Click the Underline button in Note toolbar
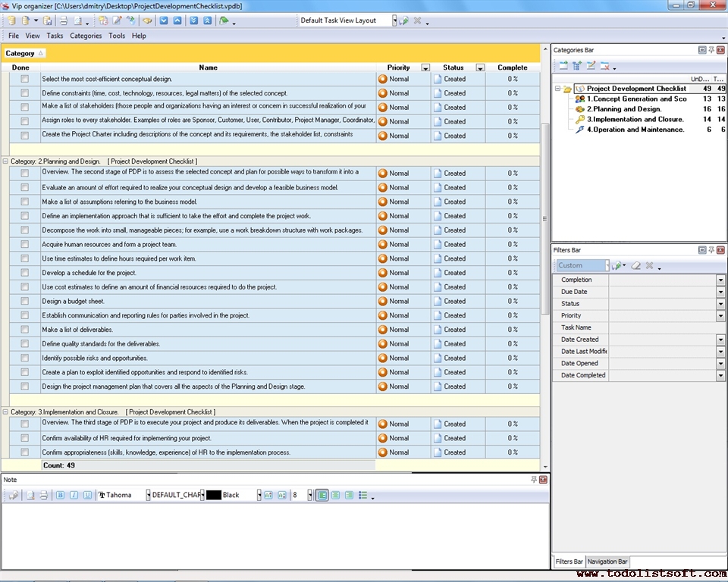 point(87,495)
